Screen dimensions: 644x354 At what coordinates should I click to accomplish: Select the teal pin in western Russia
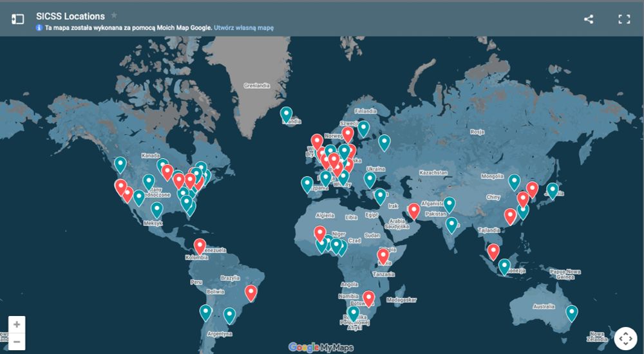(384, 142)
